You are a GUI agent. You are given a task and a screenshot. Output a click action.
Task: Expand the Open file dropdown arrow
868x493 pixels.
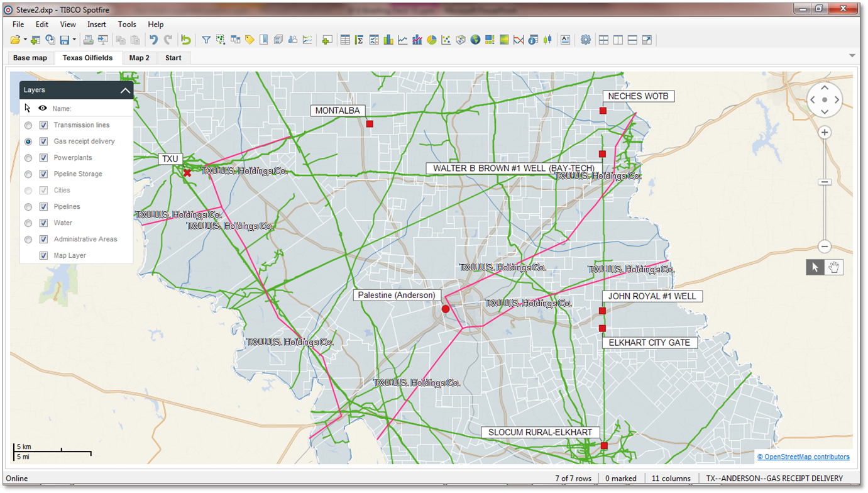point(25,40)
